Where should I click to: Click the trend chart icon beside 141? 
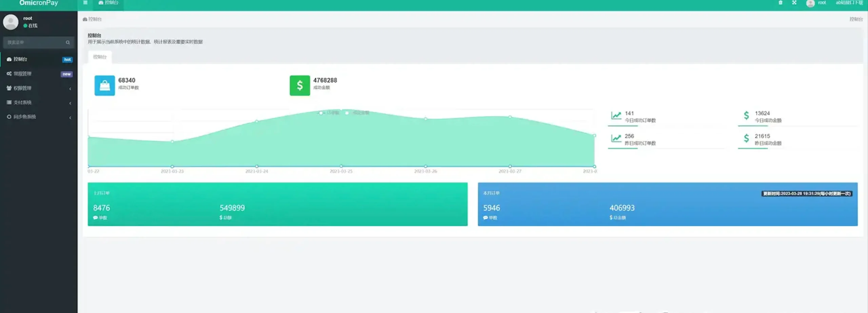(616, 116)
